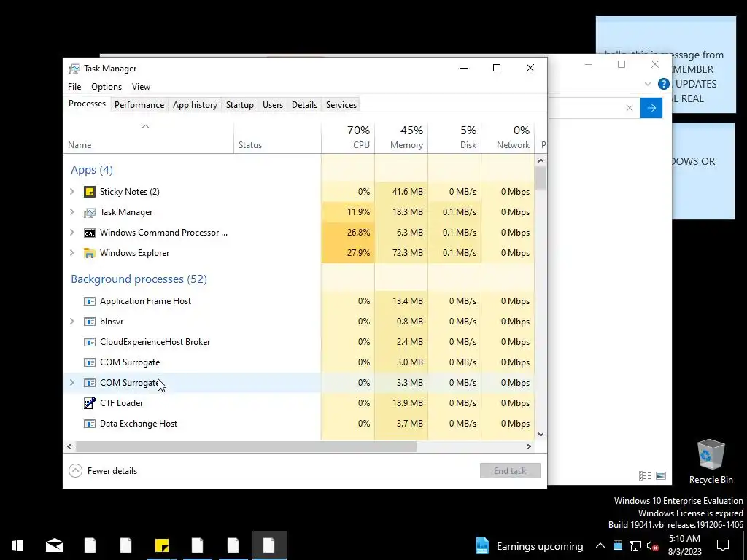This screenshot has height=560, width=747.
Task: Switch to the App history tab
Action: pyautogui.click(x=195, y=105)
